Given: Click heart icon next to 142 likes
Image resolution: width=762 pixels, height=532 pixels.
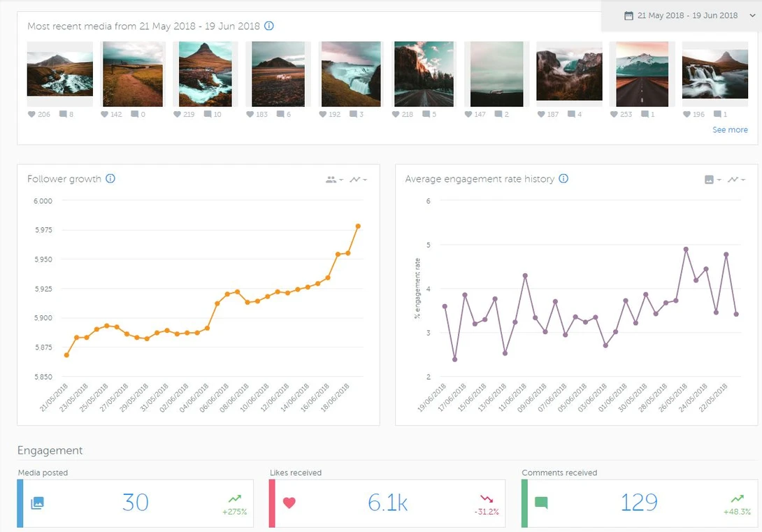Looking at the screenshot, I should coord(104,114).
